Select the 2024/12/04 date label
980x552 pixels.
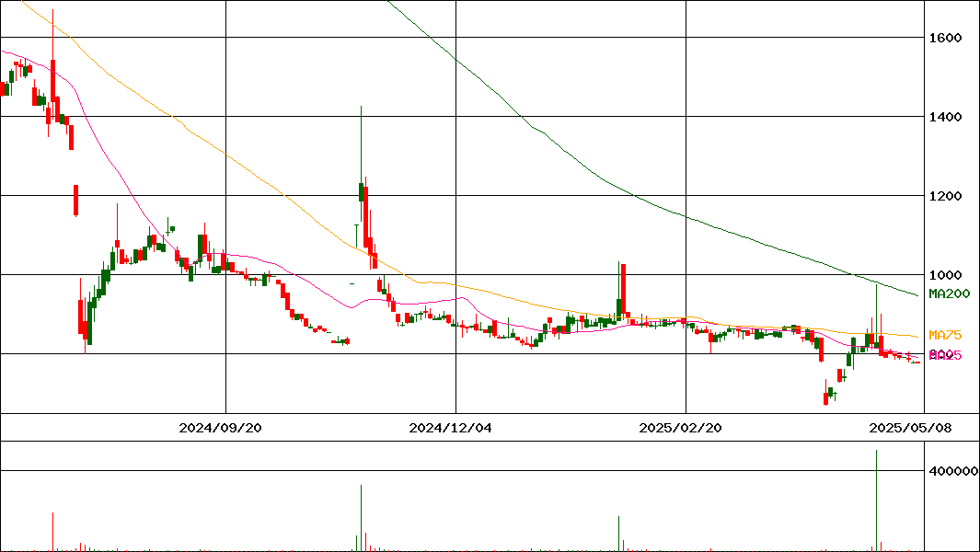[x=450, y=428]
